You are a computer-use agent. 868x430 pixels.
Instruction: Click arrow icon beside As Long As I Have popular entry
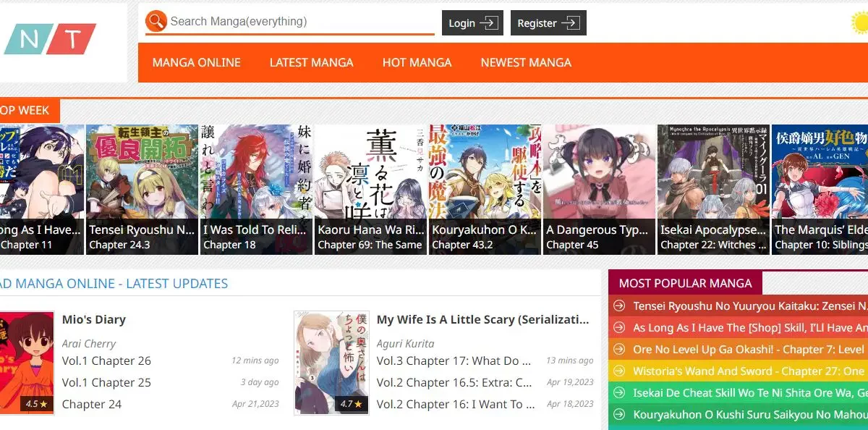(x=618, y=328)
